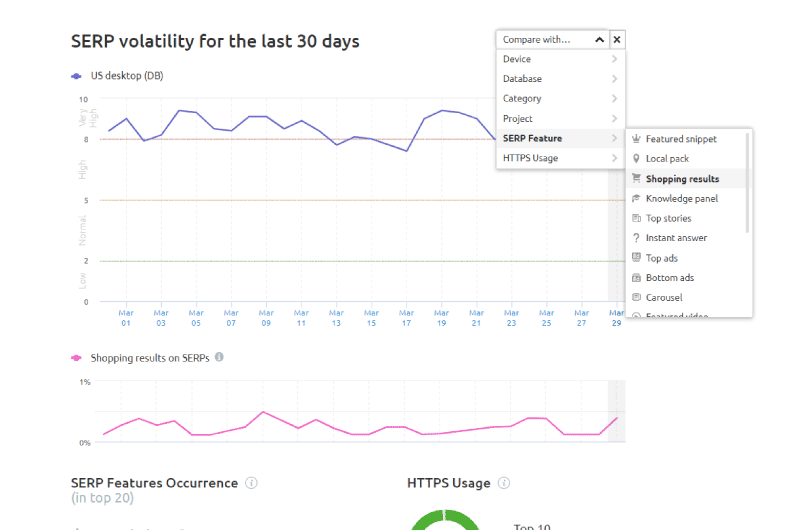The width and height of the screenshot is (800, 530).
Task: Select HTTPS Usage in Compare menu
Action: (560, 158)
